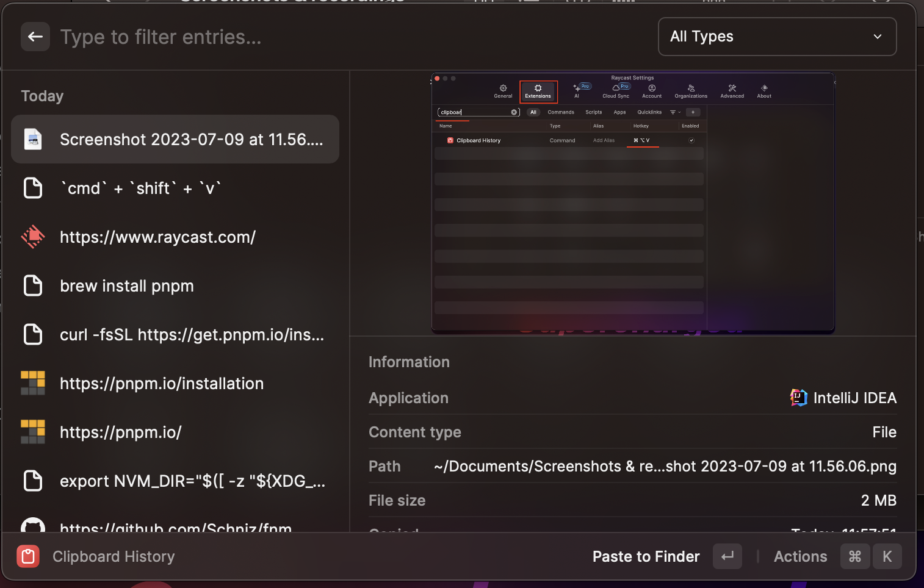Select the export NVM_DIR entry
Viewport: 924px width, 588px height.
click(x=175, y=481)
